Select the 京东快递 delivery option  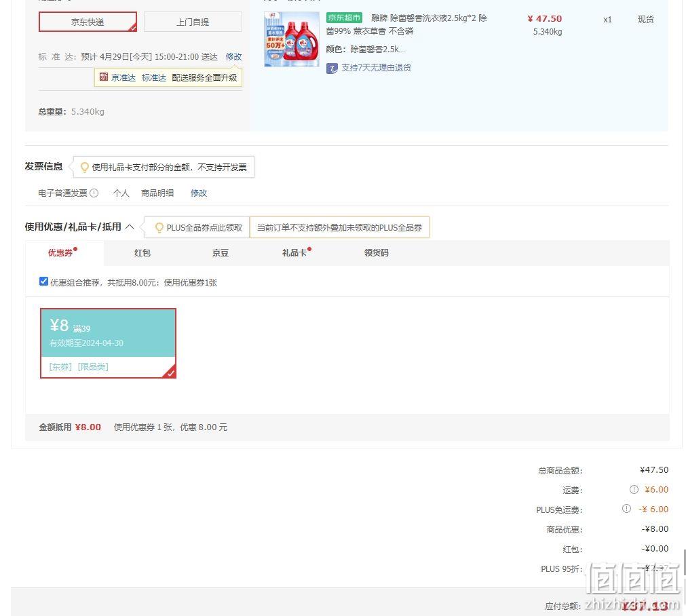pos(88,22)
